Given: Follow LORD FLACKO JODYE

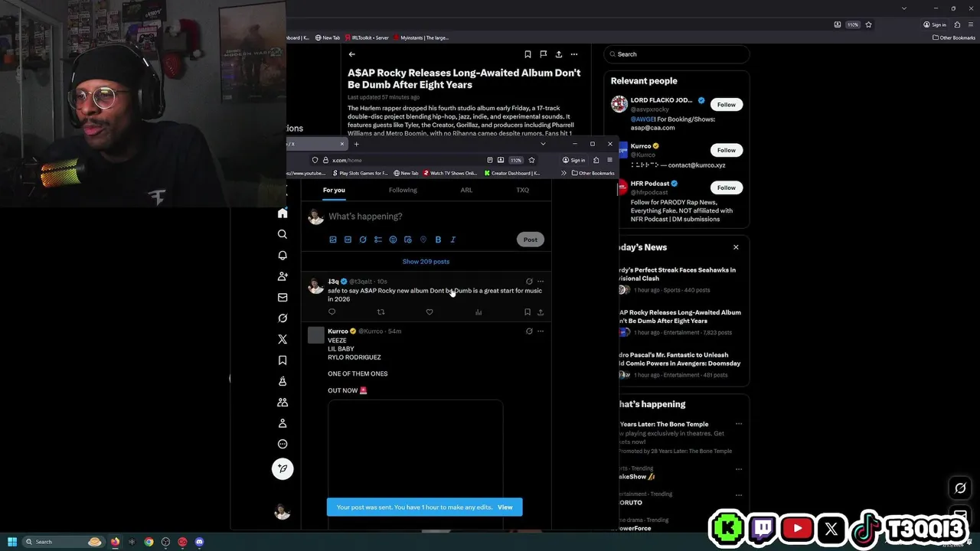Looking at the screenshot, I should point(726,105).
